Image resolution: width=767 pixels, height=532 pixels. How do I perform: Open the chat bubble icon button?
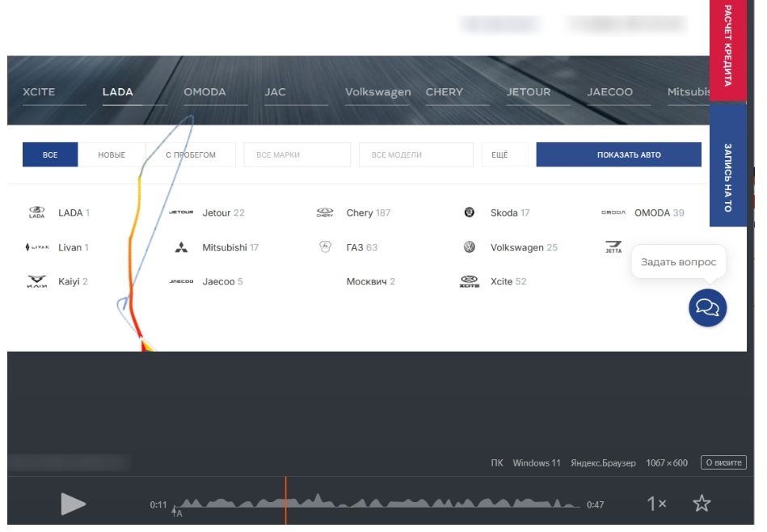707,308
